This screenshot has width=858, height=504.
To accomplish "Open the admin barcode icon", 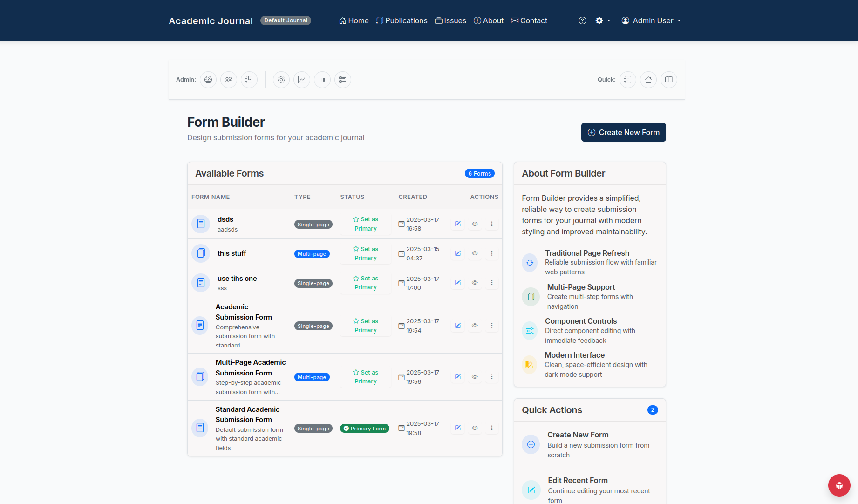I will coord(322,80).
